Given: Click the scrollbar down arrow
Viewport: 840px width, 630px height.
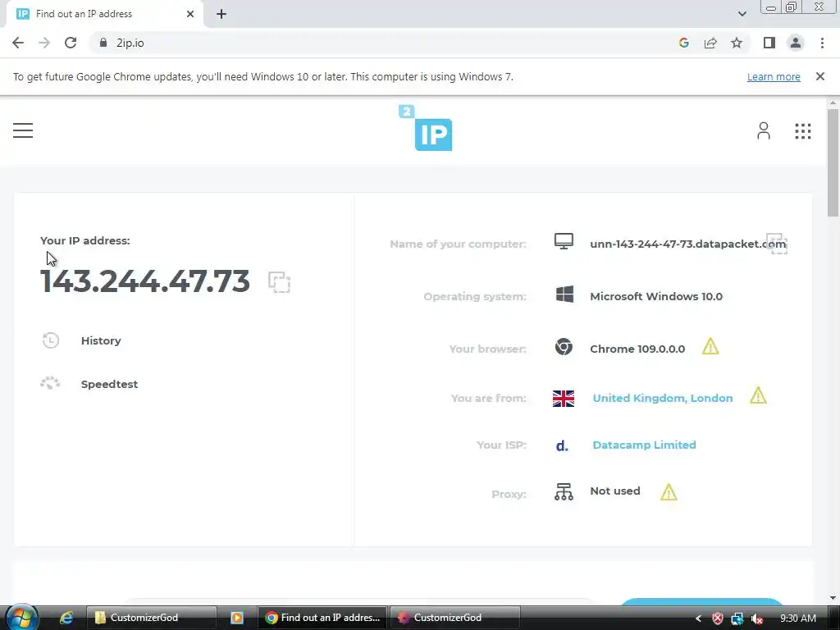Looking at the screenshot, I should 833,598.
